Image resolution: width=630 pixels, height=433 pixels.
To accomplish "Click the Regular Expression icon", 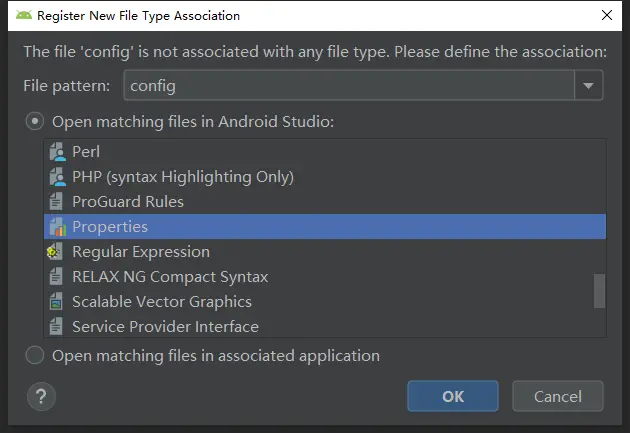I will 56,252.
